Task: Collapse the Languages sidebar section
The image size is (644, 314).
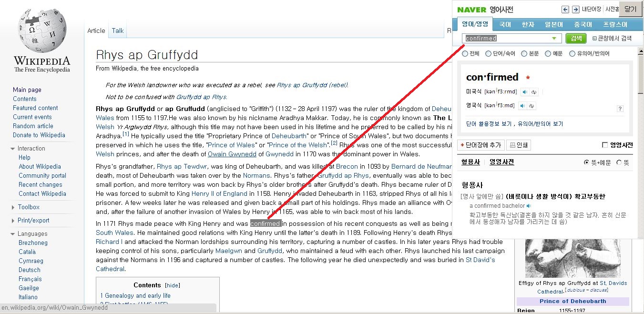Action: [13, 234]
